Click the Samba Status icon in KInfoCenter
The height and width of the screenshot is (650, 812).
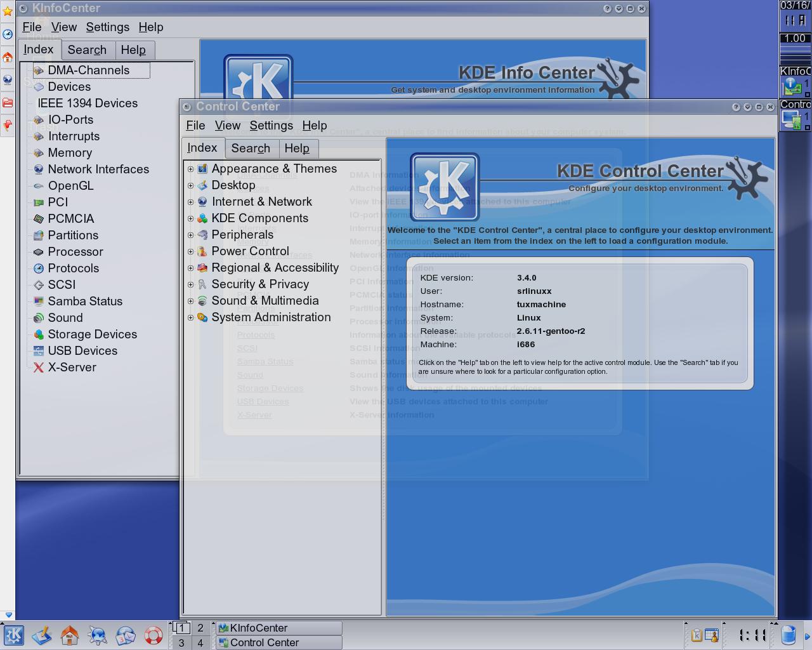39,302
